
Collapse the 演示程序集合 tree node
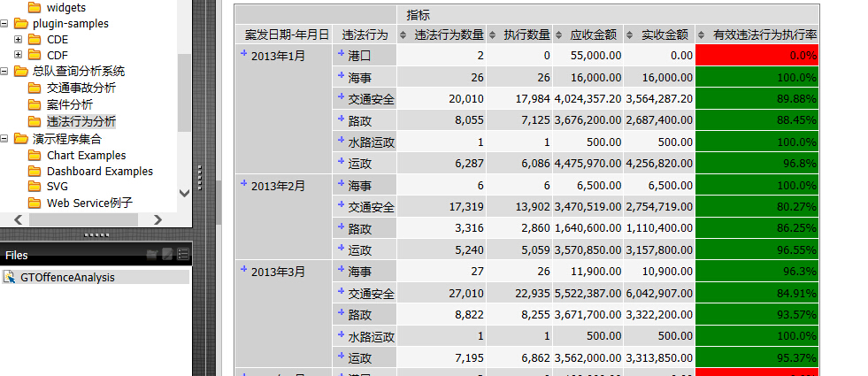(4, 138)
